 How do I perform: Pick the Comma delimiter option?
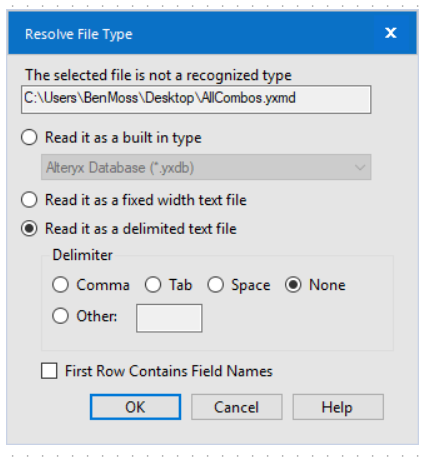(x=60, y=285)
